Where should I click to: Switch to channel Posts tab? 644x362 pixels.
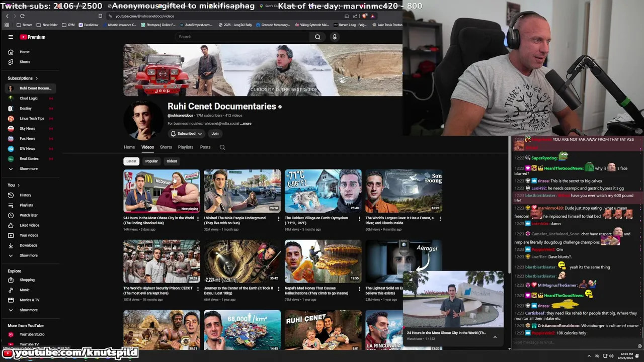click(205, 147)
